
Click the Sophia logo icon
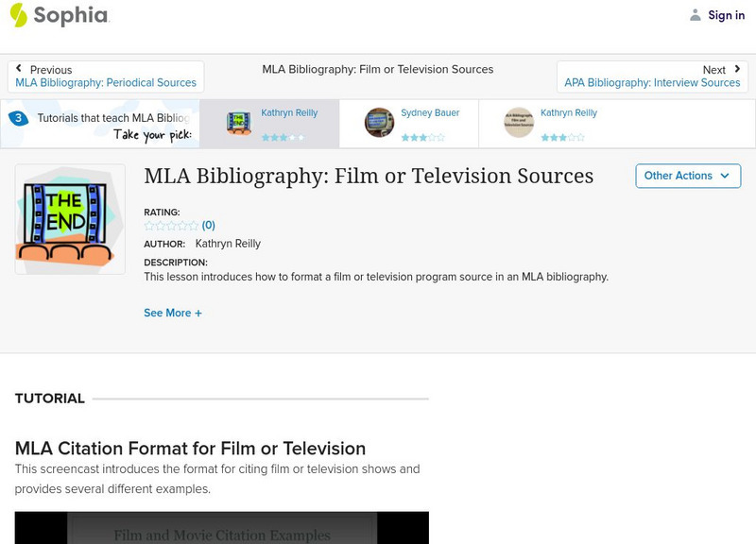coord(19,15)
